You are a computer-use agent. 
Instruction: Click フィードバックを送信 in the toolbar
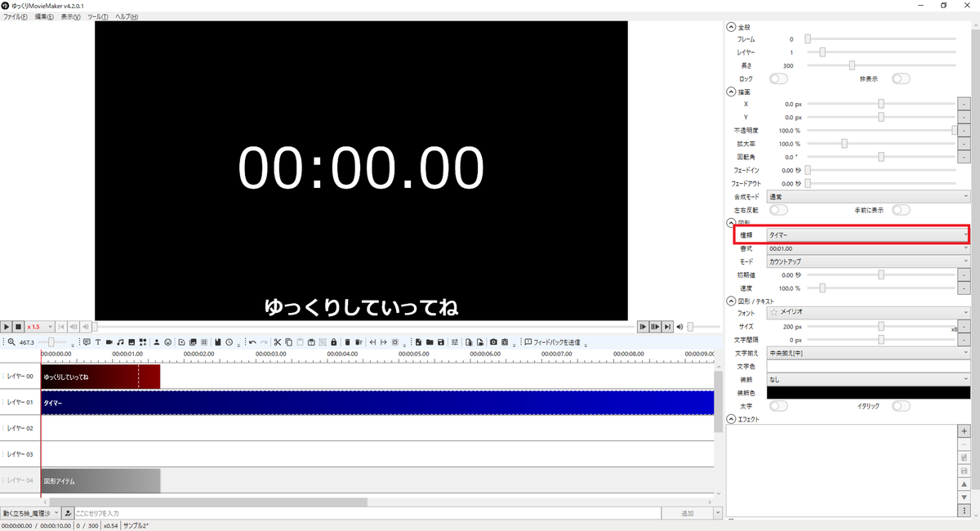[552, 341]
